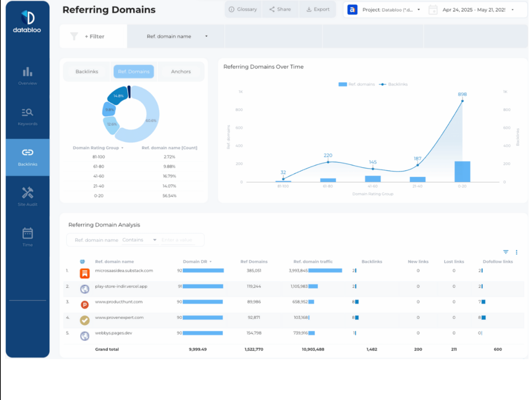532x400 pixels.
Task: Switch to the Anchors tab
Action: pyautogui.click(x=181, y=72)
